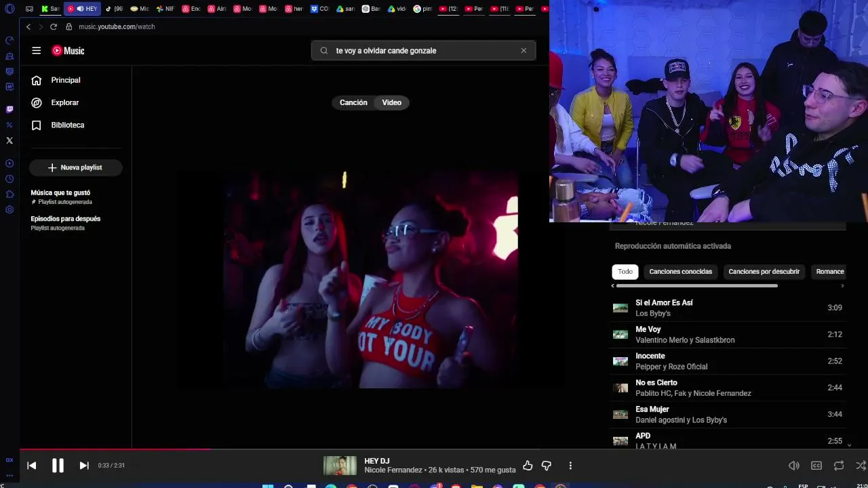Open the Dropbox browser tab
The image size is (868, 488).
click(x=319, y=9)
